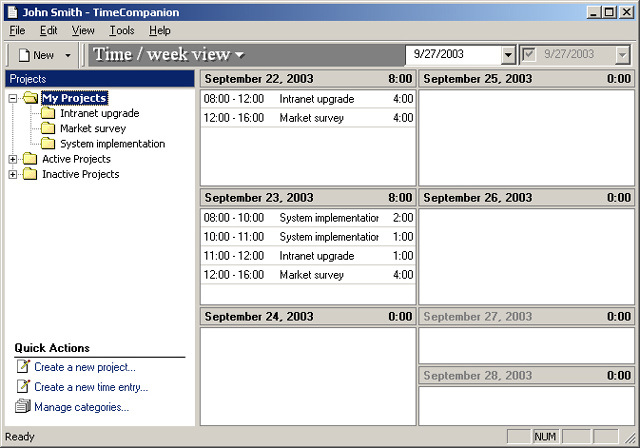Toggle the end date checkbox in toolbar

[x=529, y=55]
